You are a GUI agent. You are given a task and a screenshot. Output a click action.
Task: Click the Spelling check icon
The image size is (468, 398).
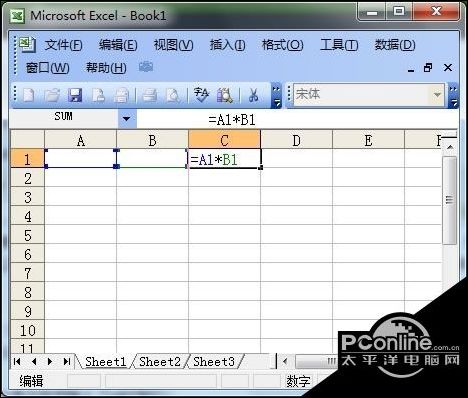tap(201, 95)
